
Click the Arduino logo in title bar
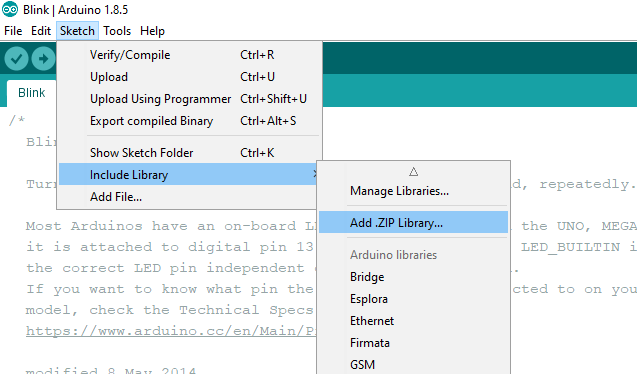pos(10,9)
